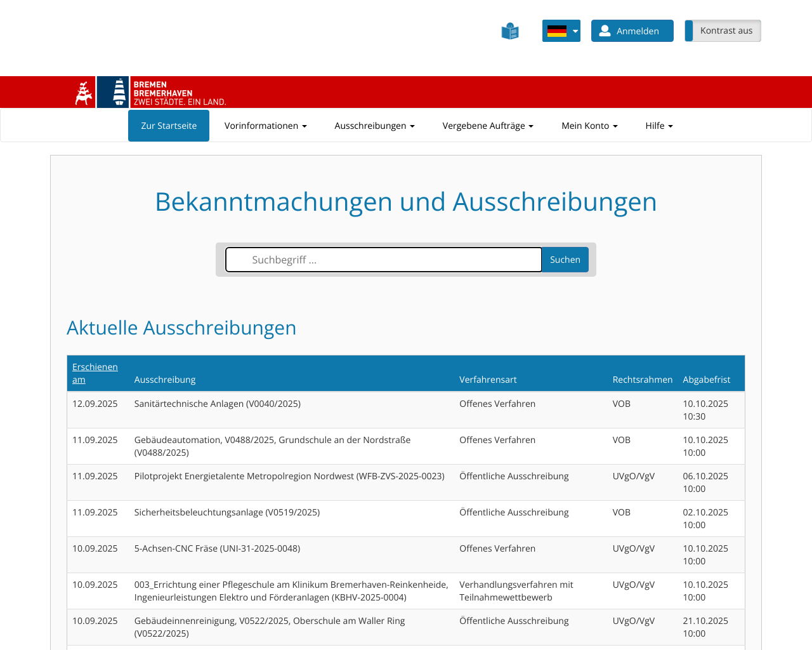Click the Bremen town musicians logo

(x=84, y=93)
